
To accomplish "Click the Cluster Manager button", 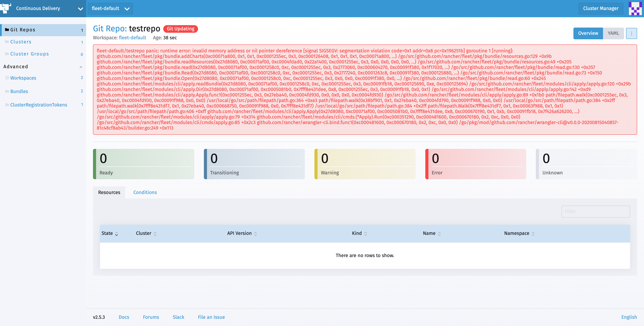I will (x=600, y=8).
